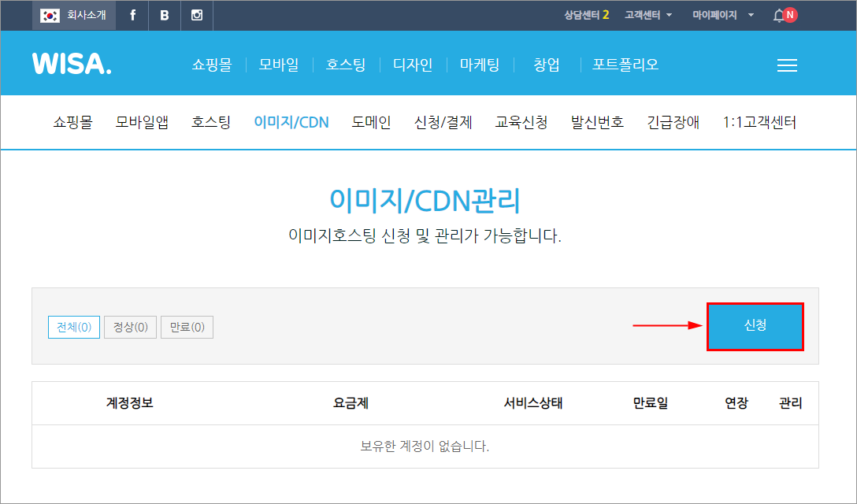Switch to 신청/결제 sub-menu tab
This screenshot has height=504, width=857.
443,122
